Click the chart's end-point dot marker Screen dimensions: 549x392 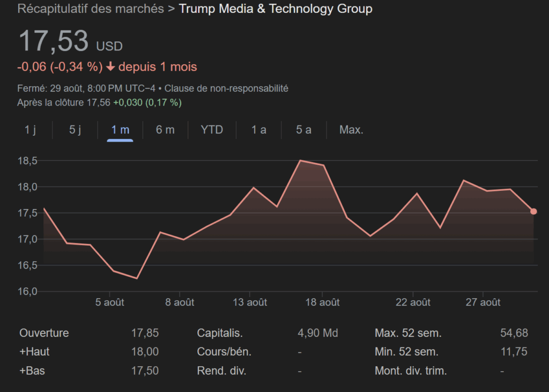point(533,212)
